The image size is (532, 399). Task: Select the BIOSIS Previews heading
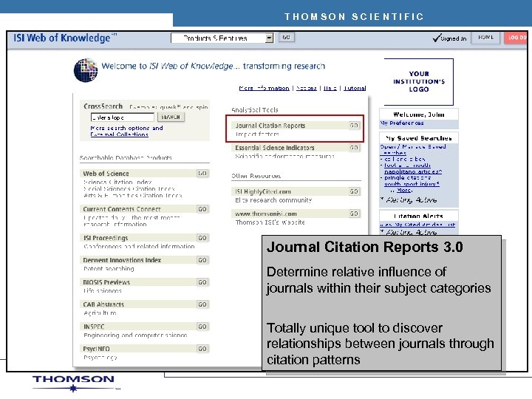(106, 282)
